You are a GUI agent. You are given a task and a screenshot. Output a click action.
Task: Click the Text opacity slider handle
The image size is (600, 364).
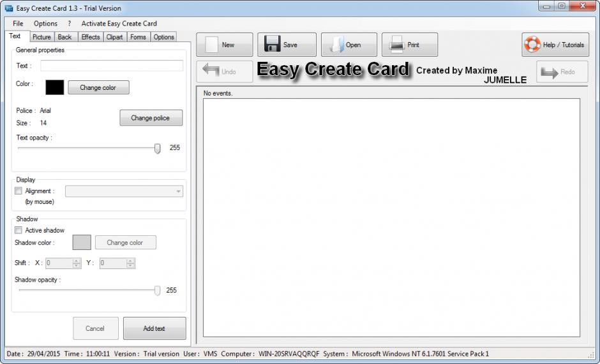157,149
